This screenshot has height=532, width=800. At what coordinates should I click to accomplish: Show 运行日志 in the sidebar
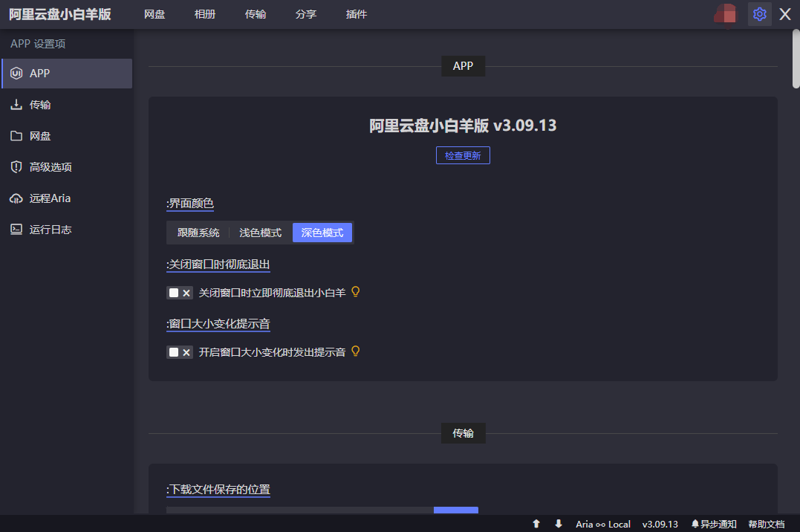pos(67,230)
